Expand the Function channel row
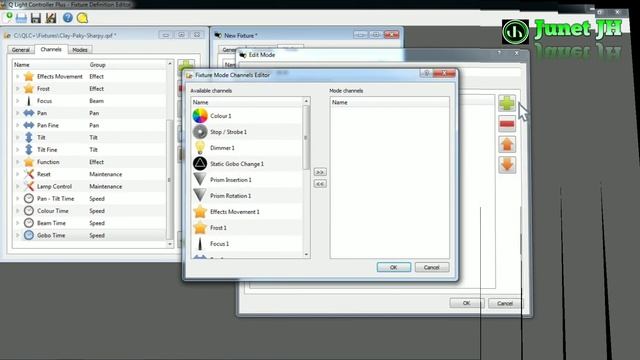 tap(18, 162)
